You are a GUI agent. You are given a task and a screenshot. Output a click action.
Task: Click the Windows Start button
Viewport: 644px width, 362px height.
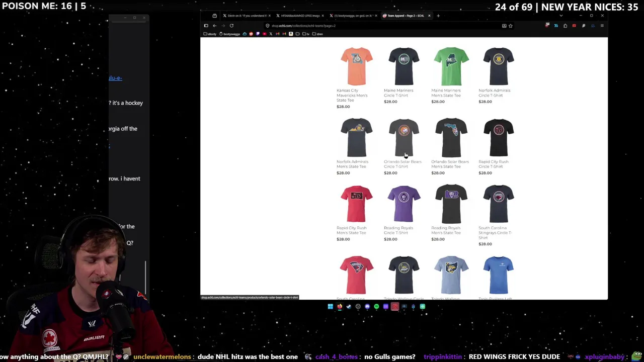click(331, 306)
